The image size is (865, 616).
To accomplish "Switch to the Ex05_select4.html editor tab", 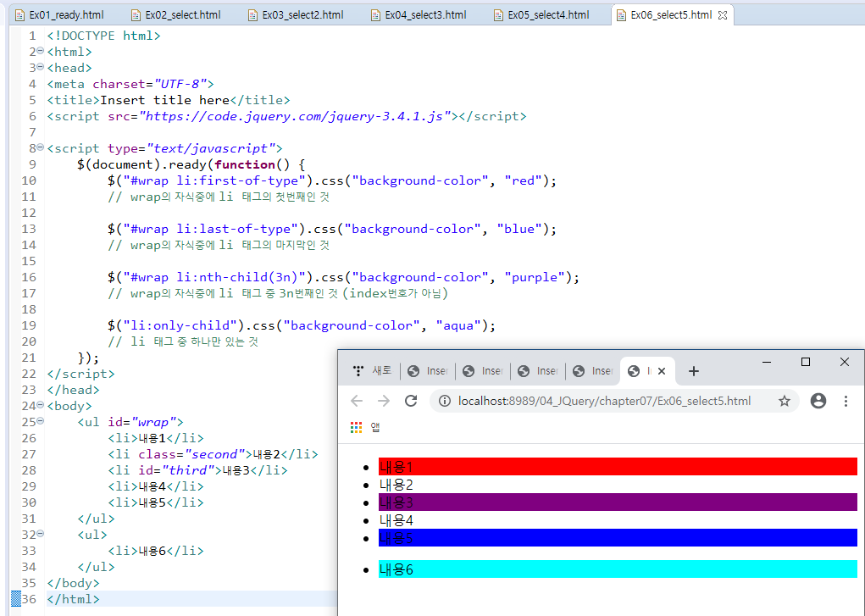I will (x=541, y=15).
